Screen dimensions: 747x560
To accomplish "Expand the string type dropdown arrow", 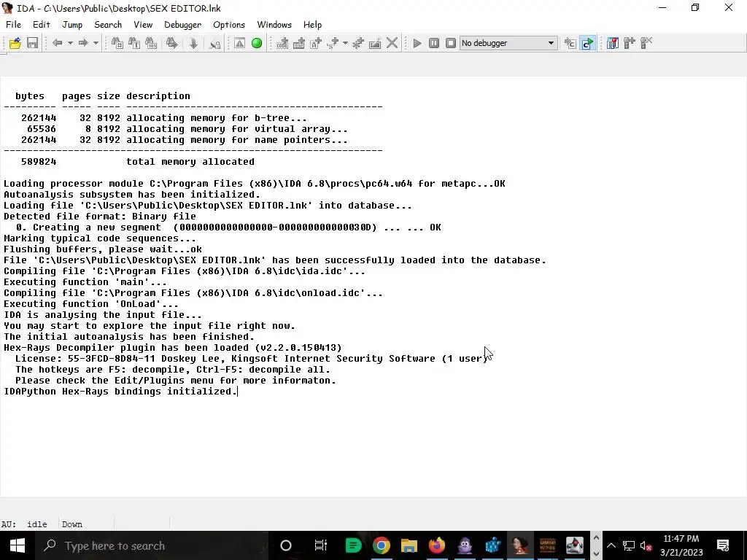I will (345, 43).
